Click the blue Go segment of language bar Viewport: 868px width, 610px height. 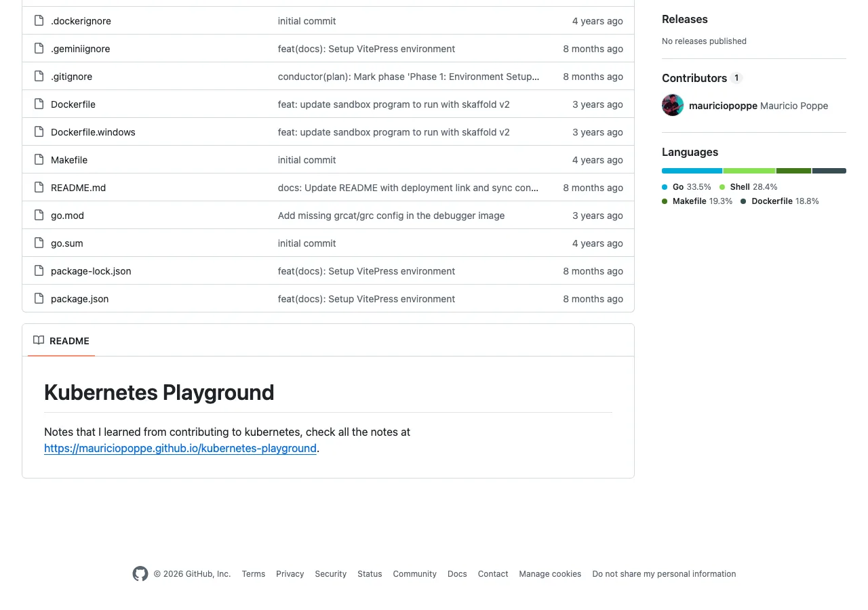point(692,171)
